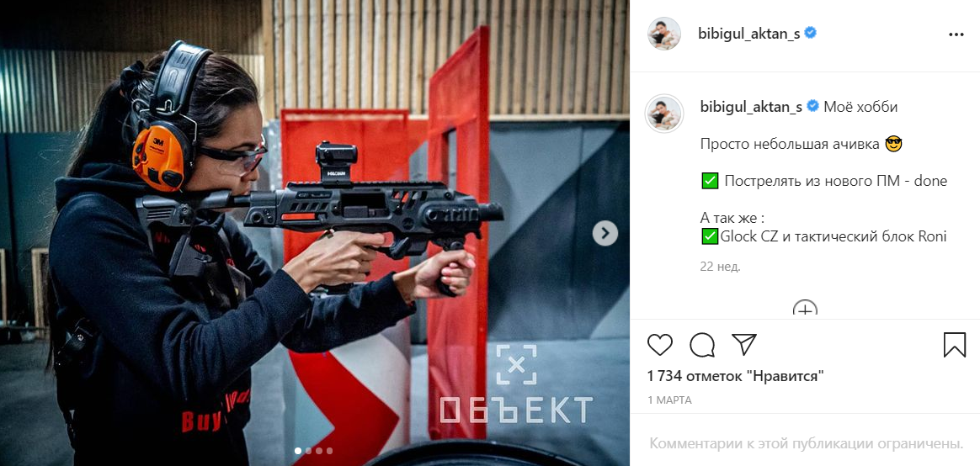Share the post via paper plane icon
Screen dimensions: 980x466
[x=743, y=344]
